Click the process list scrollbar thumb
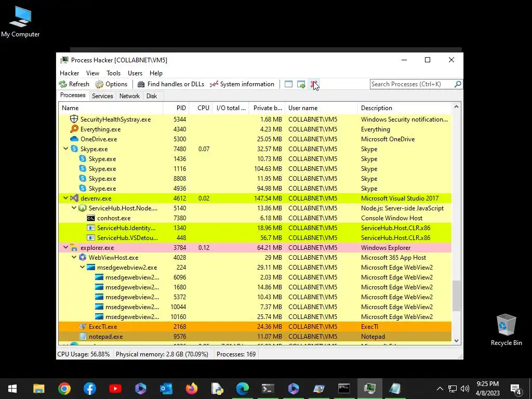 point(456,296)
